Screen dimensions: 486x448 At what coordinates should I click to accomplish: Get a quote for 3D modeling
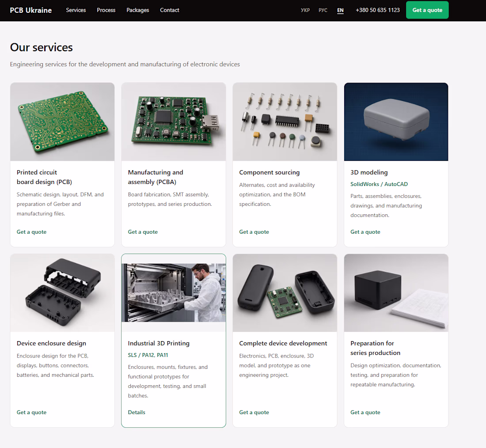[x=365, y=232]
